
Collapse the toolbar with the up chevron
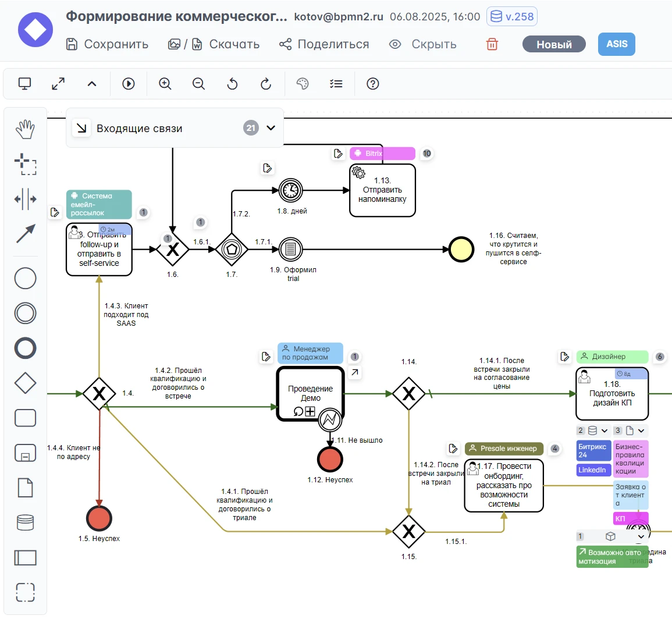click(92, 84)
